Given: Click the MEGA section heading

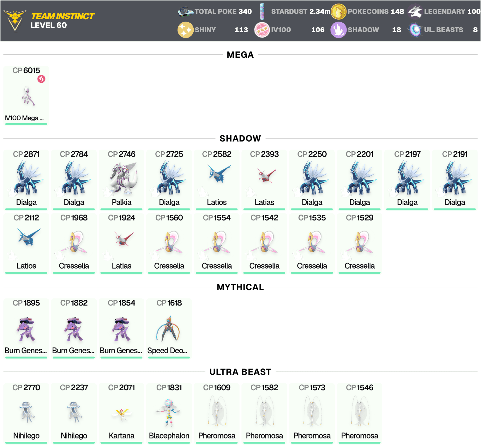Looking at the screenshot, I should [240, 55].
